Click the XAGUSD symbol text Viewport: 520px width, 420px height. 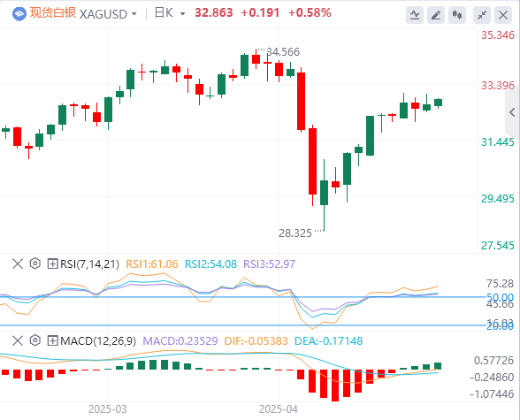[x=103, y=14]
